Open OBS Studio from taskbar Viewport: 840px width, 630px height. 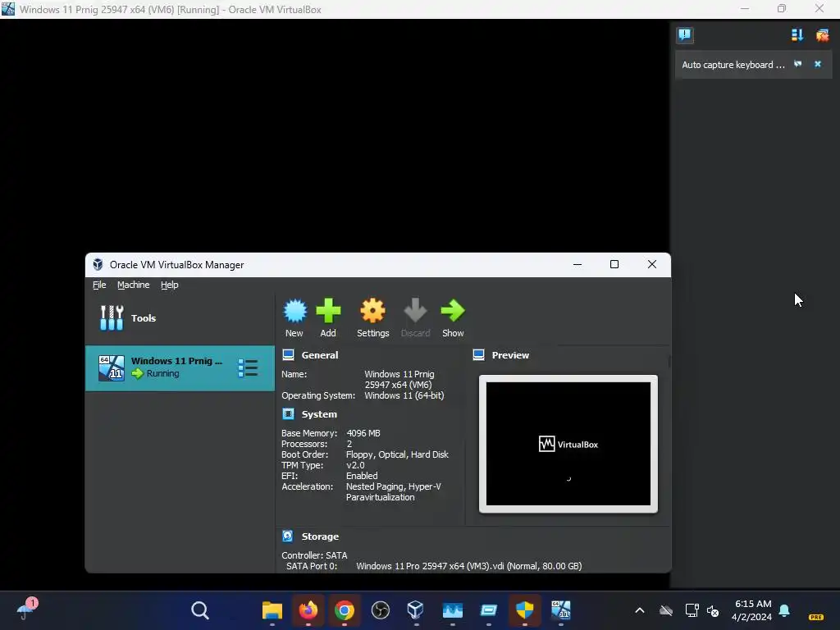pyautogui.click(x=381, y=610)
